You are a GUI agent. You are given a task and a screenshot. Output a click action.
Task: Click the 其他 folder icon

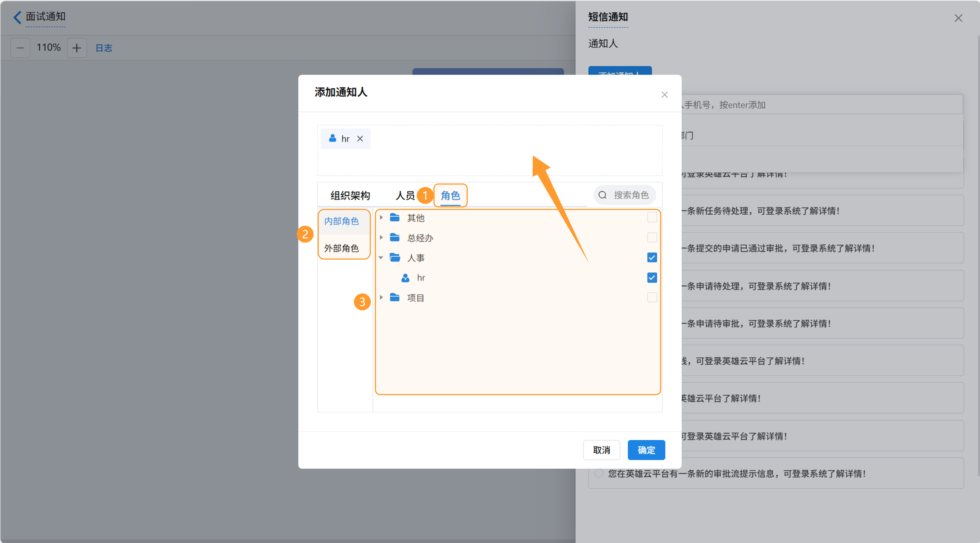point(395,218)
